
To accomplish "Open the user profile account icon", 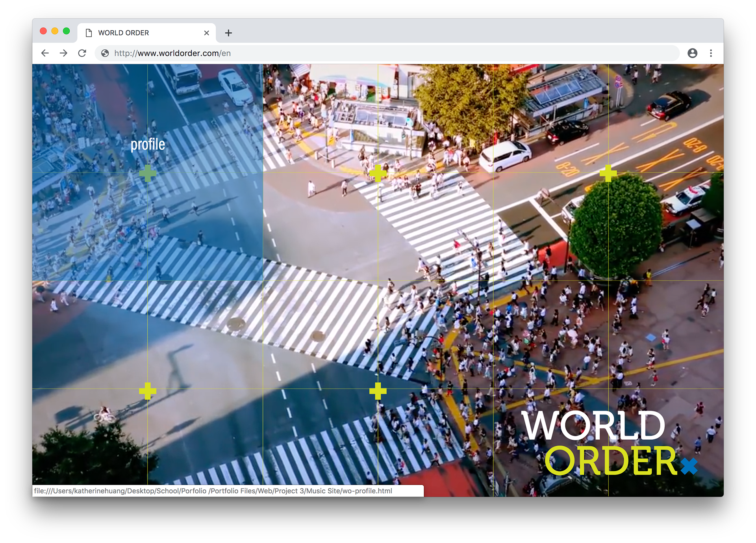I will pyautogui.click(x=692, y=53).
